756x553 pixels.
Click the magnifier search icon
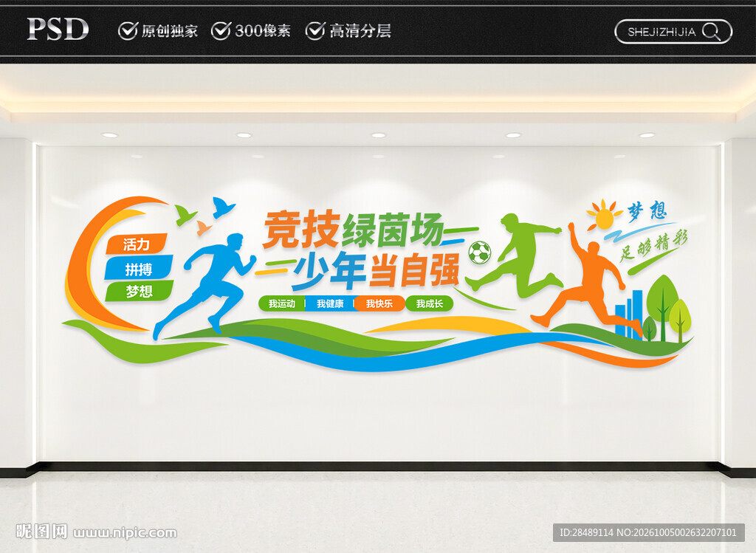[712, 32]
